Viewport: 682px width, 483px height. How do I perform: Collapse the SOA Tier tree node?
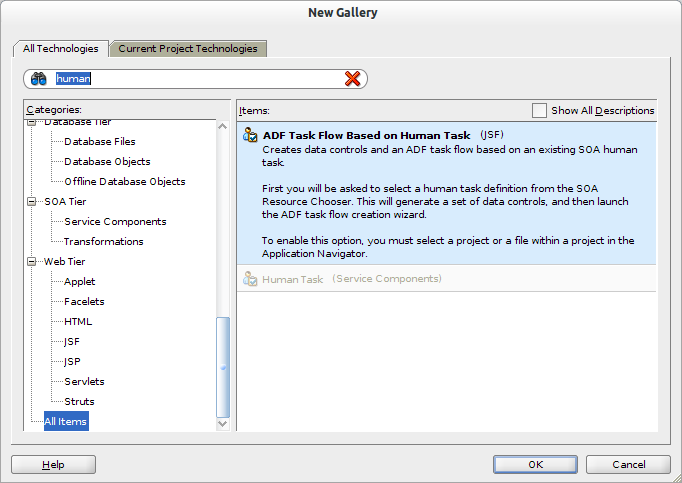(32, 202)
